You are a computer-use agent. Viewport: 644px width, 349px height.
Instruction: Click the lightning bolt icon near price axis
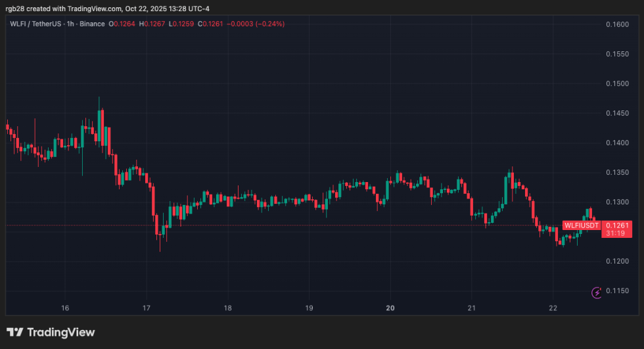[x=597, y=292]
